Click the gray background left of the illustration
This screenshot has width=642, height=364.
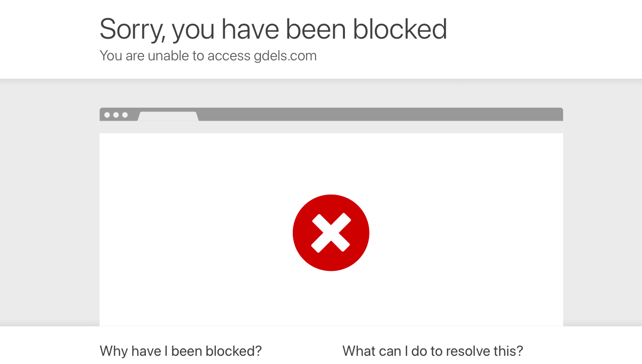[x=48, y=203]
